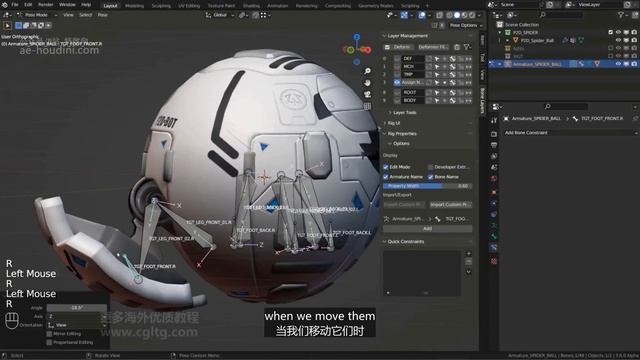Image resolution: width=640 pixels, height=360 pixels.
Task: Switch to the Sculpting workspace tab
Action: point(161,6)
